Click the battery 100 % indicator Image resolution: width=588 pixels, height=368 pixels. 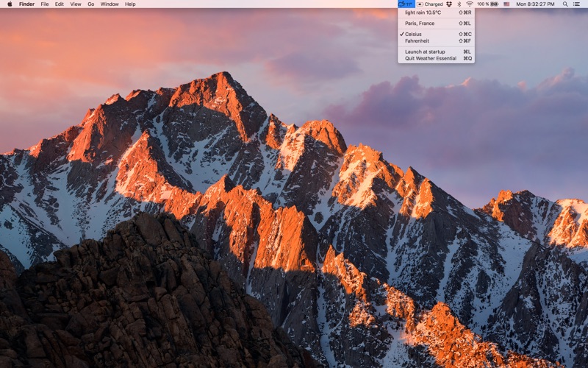click(487, 4)
